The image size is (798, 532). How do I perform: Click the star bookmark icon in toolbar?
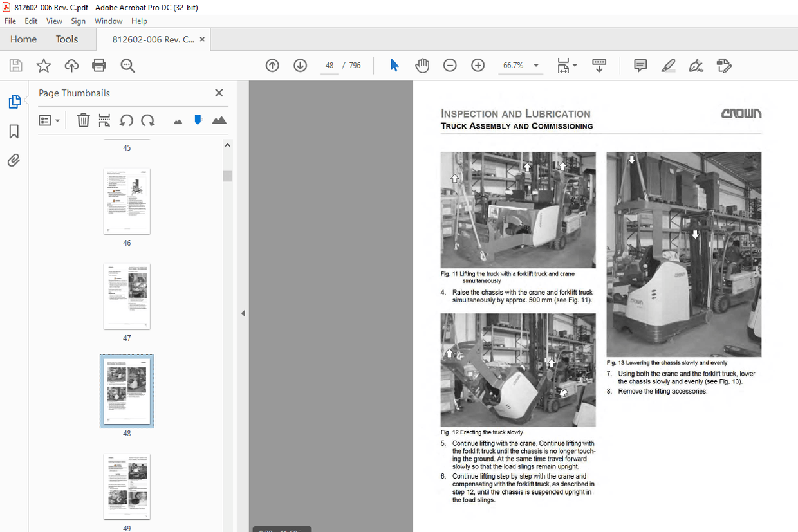click(43, 66)
